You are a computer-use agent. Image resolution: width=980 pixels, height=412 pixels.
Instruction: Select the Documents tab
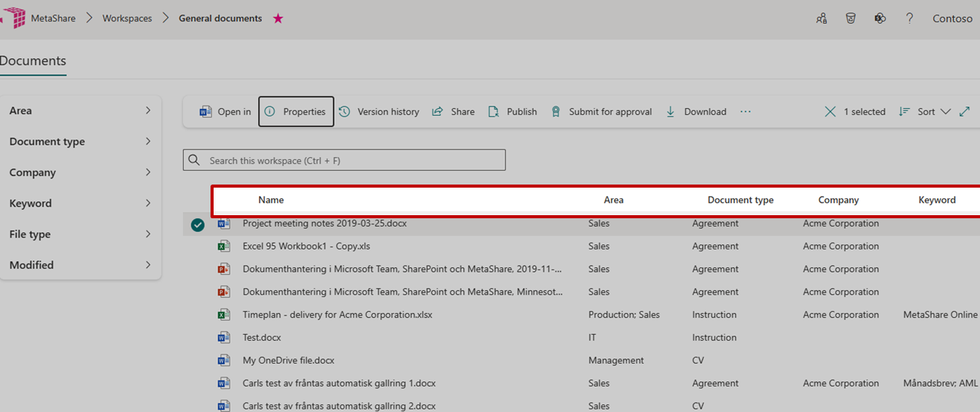[33, 61]
